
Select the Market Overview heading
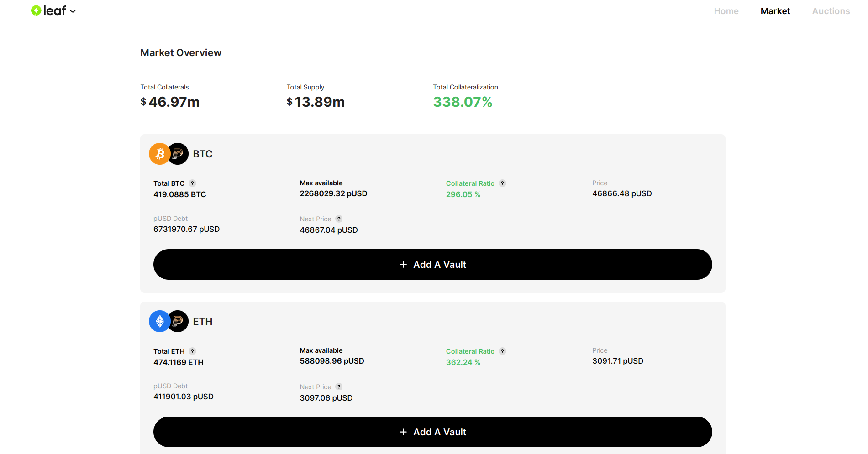(181, 53)
